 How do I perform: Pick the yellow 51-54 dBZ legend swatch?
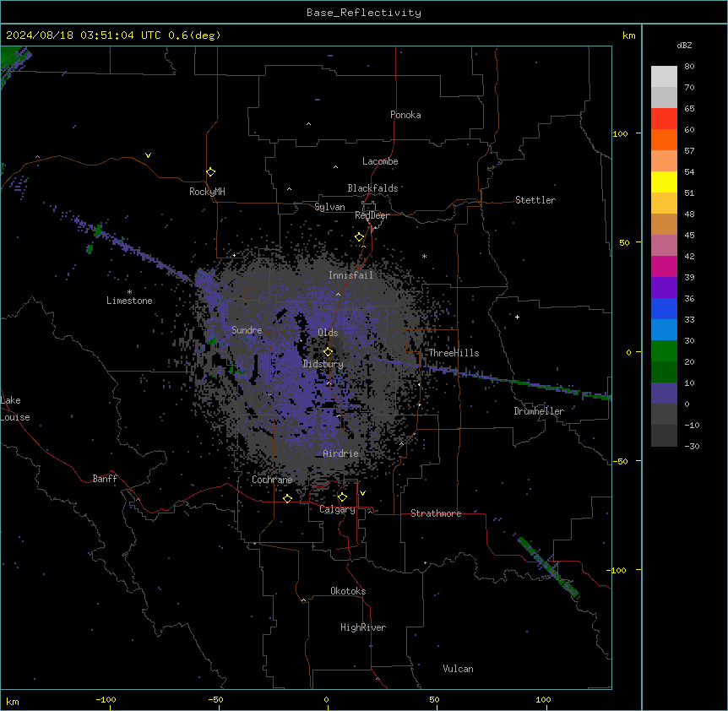point(664,182)
